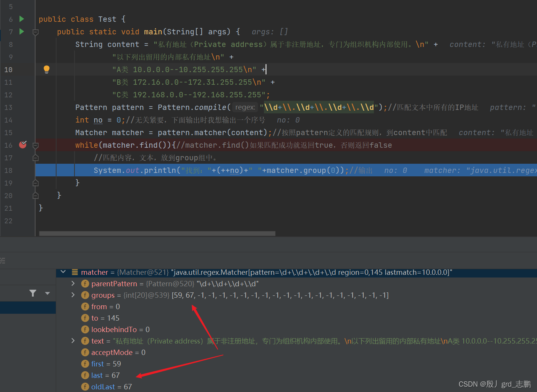The height and width of the screenshot is (392, 537).
Task: Click the field icon beside lookbehindTo
Action: [x=85, y=329]
